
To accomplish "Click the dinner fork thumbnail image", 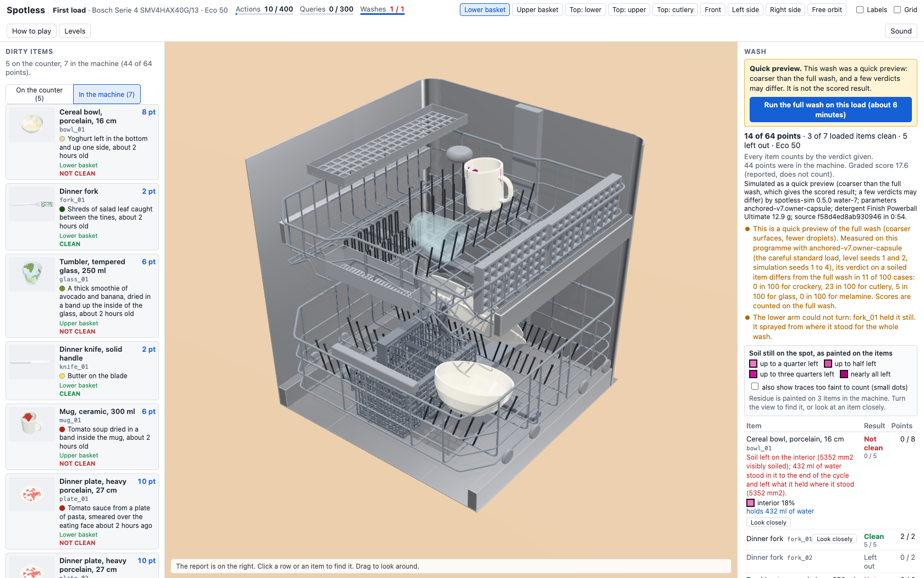I will tap(32, 204).
